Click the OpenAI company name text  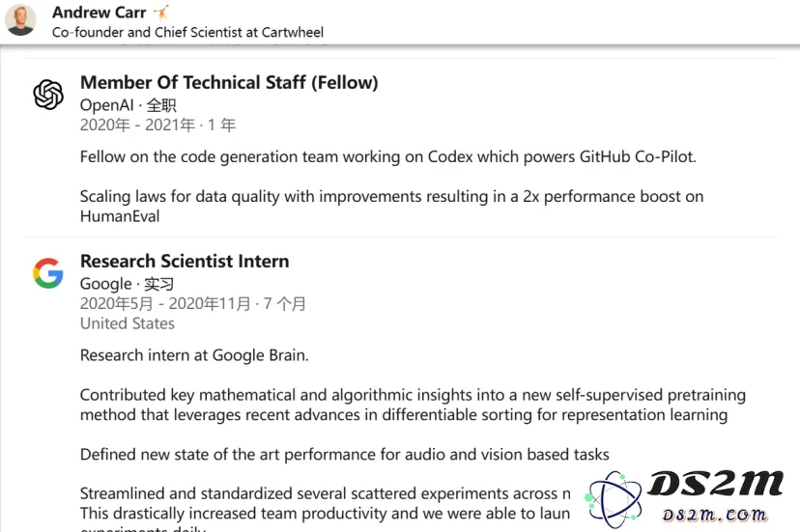[x=106, y=105]
